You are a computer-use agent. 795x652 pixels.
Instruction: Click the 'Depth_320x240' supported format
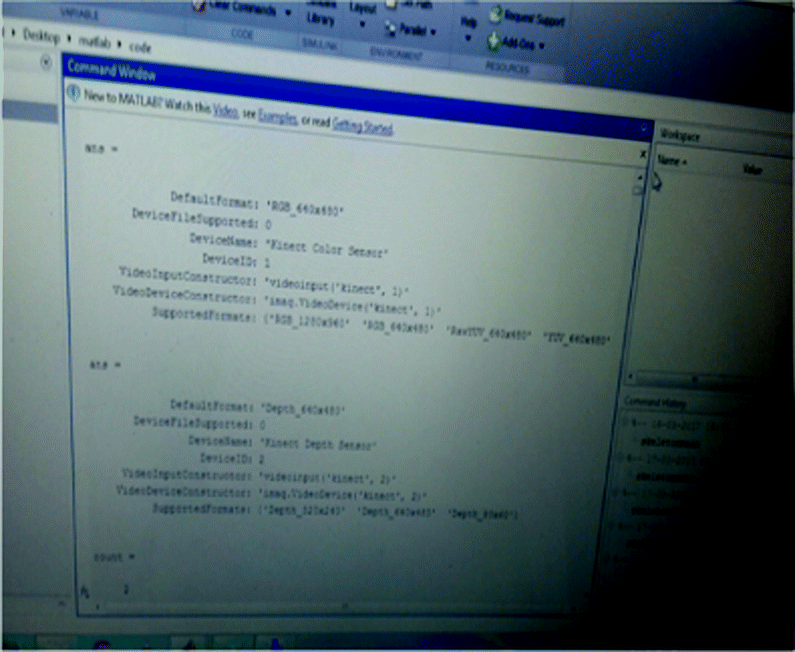pos(303,511)
